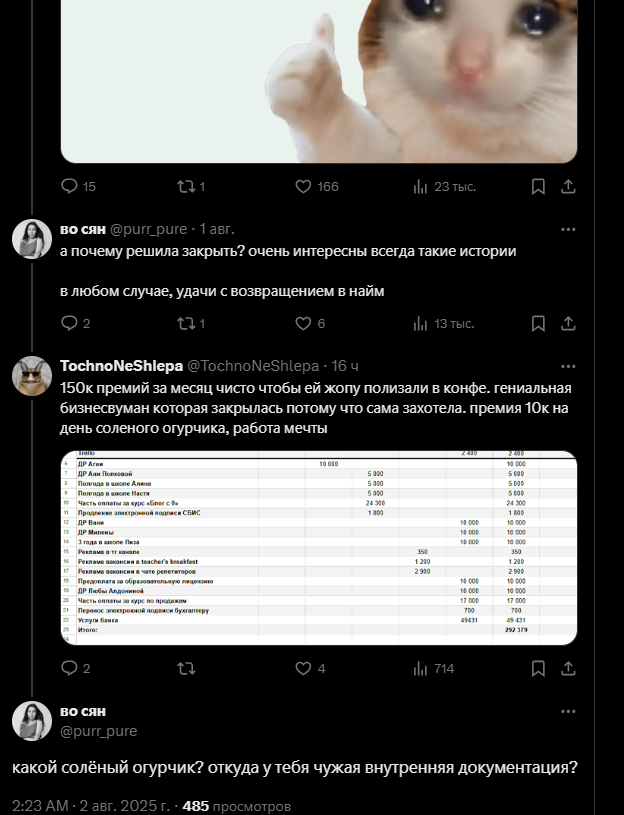
Task: Open @purr_pure handle in the main post
Action: click(x=99, y=731)
